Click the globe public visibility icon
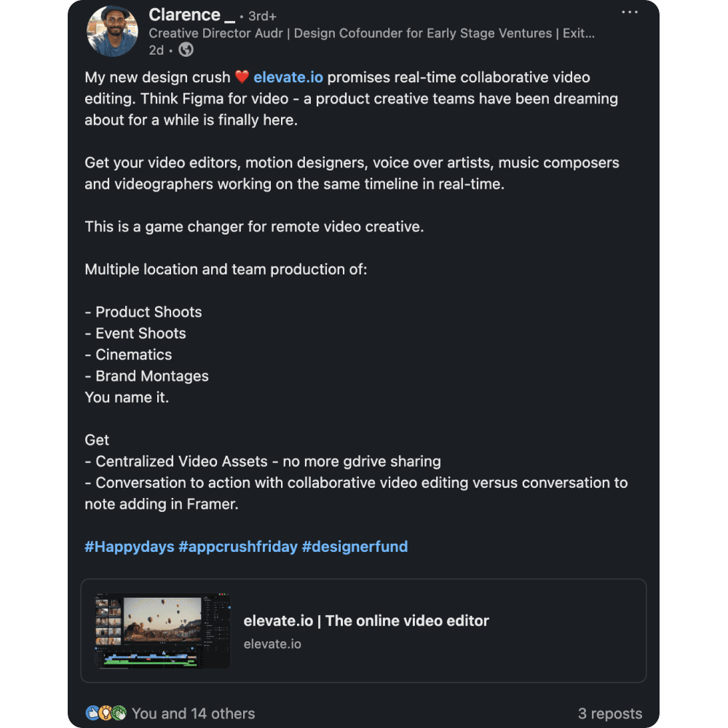 pos(186,50)
